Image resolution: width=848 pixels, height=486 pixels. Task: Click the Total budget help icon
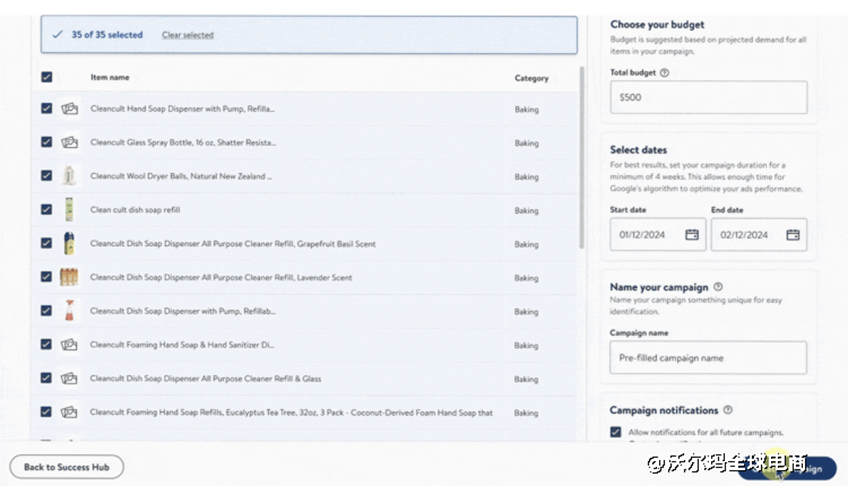tap(665, 73)
